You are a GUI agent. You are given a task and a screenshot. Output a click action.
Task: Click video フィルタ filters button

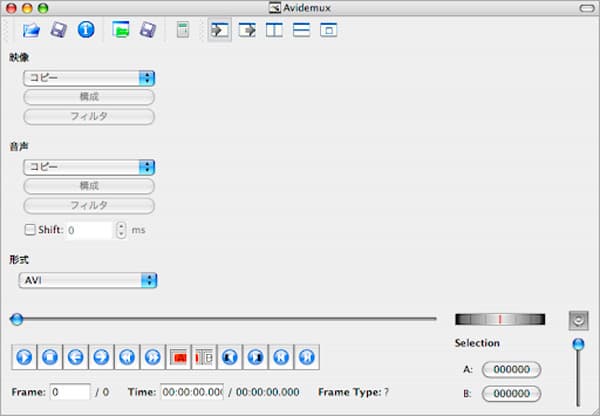89,116
